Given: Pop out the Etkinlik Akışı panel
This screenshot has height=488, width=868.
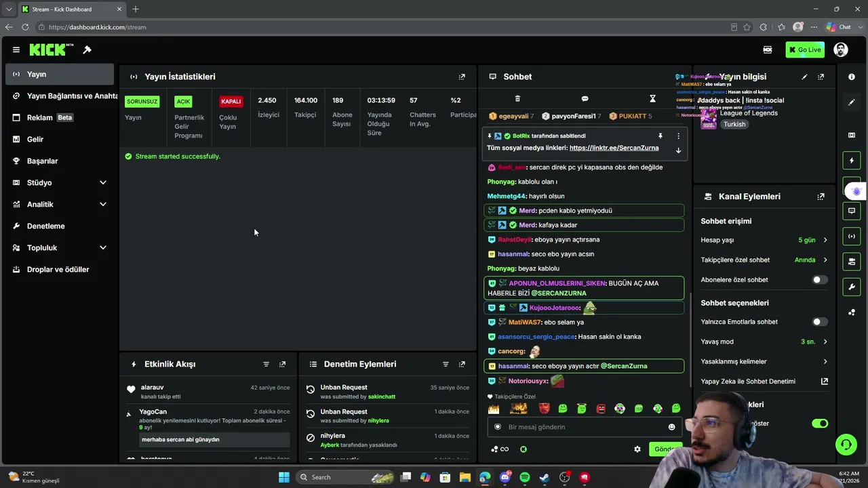Looking at the screenshot, I should [282, 364].
